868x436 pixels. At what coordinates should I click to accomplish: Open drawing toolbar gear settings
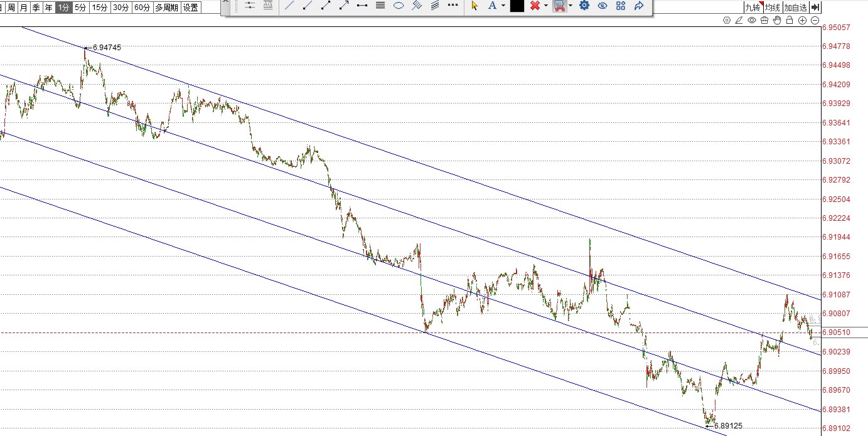click(584, 6)
